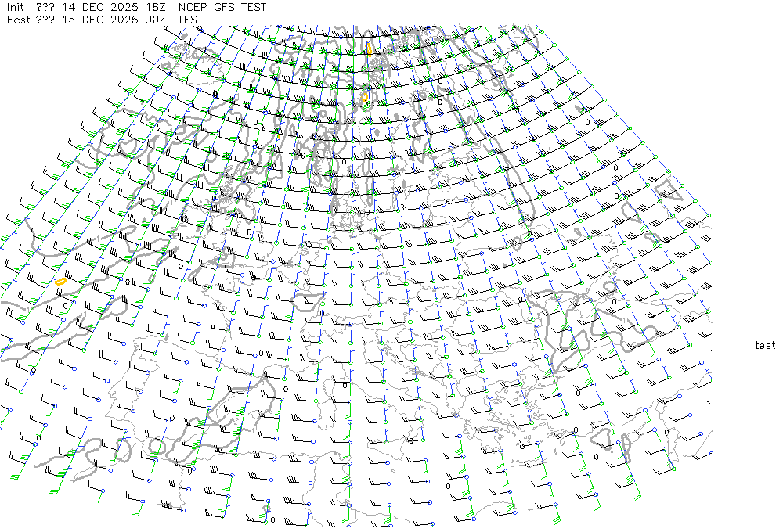Click the orange ring contour below the top orange mark

(x=364, y=97)
